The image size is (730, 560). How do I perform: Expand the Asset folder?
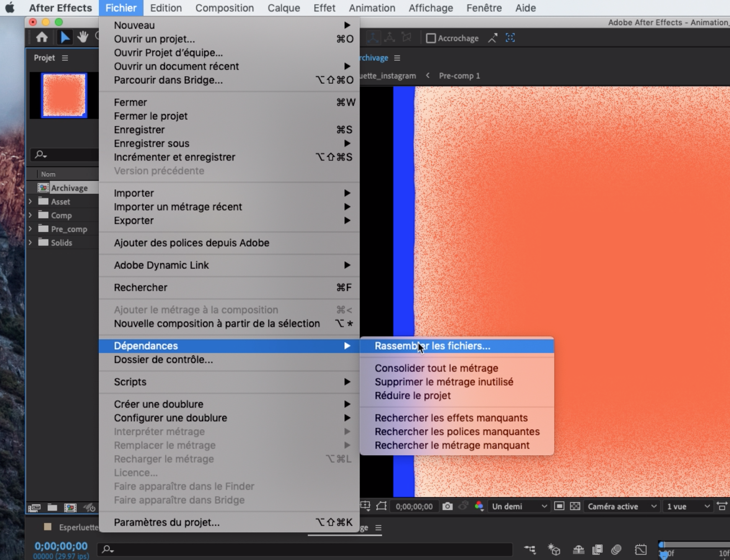point(30,202)
